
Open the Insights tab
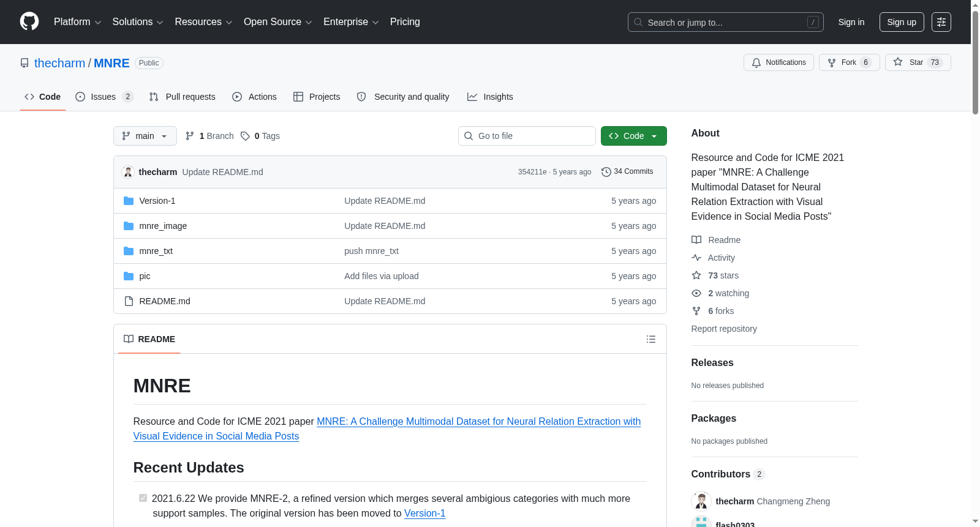click(x=490, y=97)
